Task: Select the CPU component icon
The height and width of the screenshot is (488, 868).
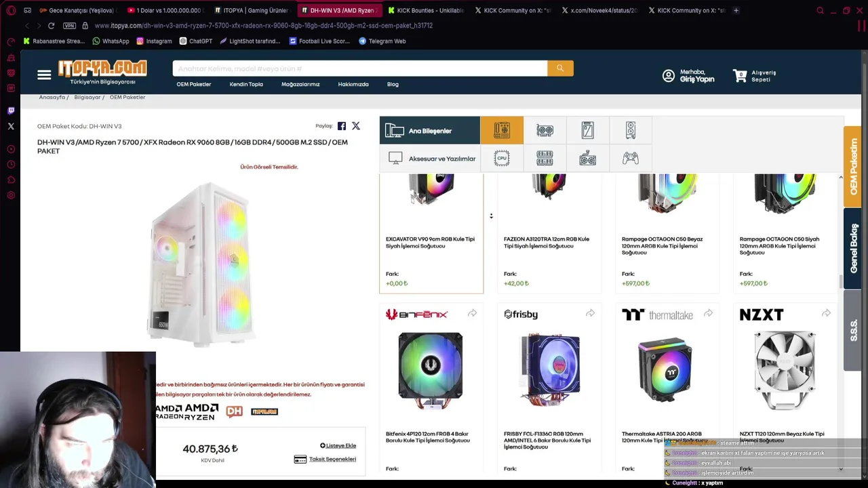Action: coord(502,158)
